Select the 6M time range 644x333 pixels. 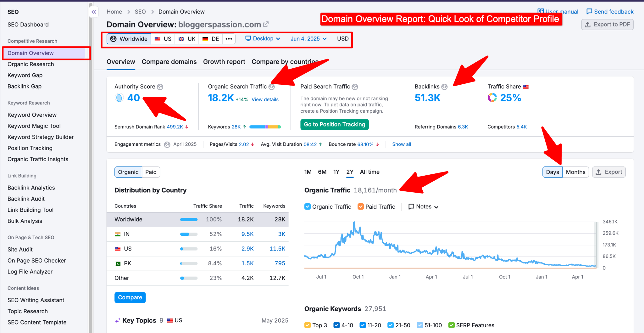coord(322,172)
